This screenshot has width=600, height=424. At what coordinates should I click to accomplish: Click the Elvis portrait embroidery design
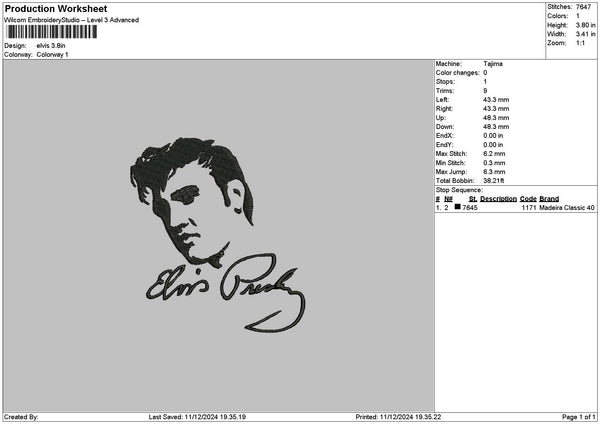(191, 201)
